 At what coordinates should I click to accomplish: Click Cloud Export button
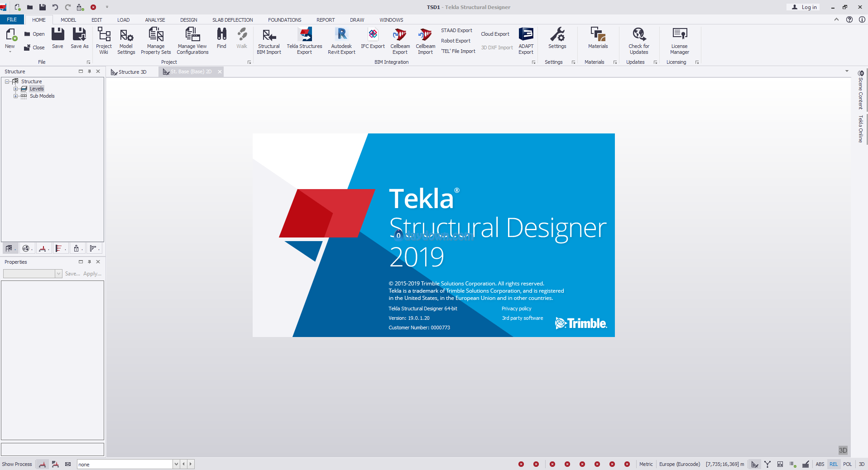pos(495,34)
